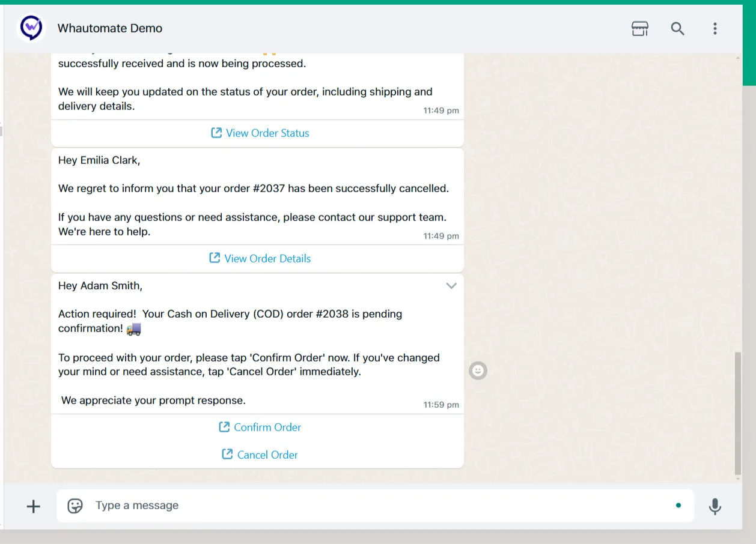Expand the Adam Smith message options chevron
The image size is (756, 544).
pyautogui.click(x=451, y=286)
